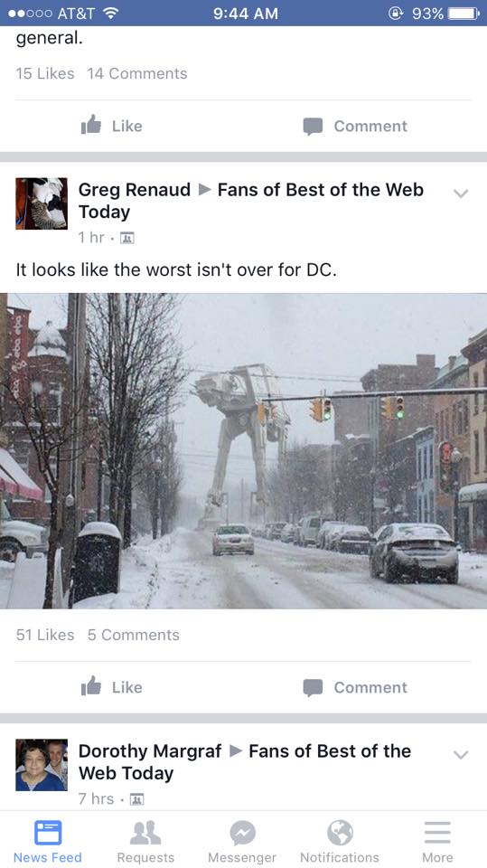Viewport: 487px width, 868px height.
Task: View 5 Comments on Greg's post
Action: [x=134, y=635]
